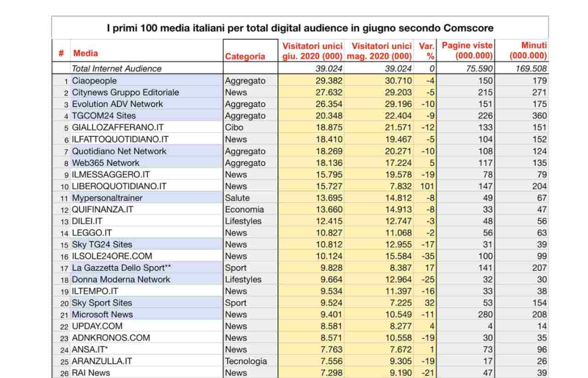Click the 18.875 visitors value
The height and width of the screenshot is (378, 588).
pyautogui.click(x=329, y=127)
